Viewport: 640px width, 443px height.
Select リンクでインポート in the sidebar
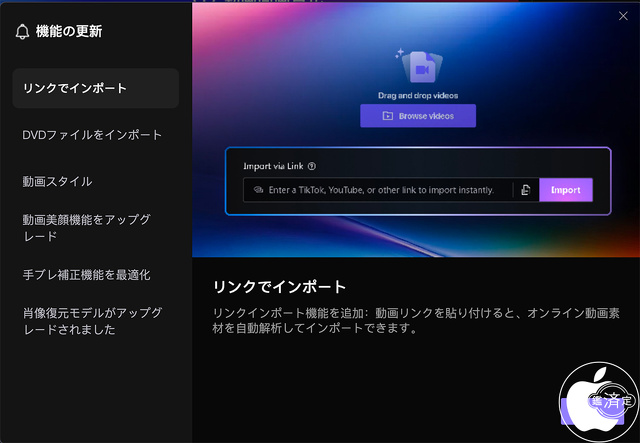[96, 88]
